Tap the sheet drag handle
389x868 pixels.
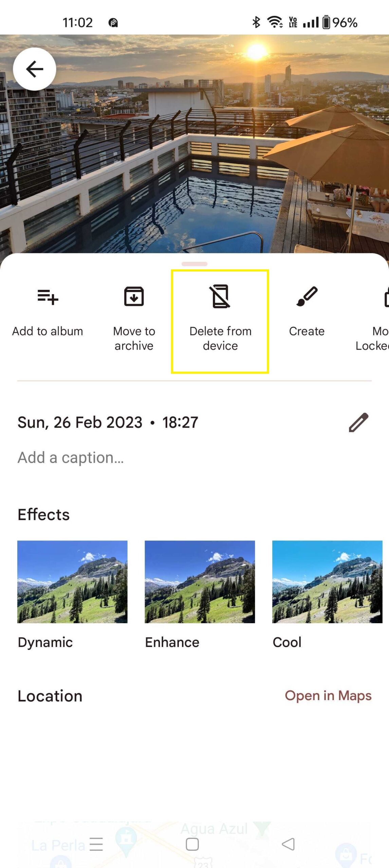point(194,264)
